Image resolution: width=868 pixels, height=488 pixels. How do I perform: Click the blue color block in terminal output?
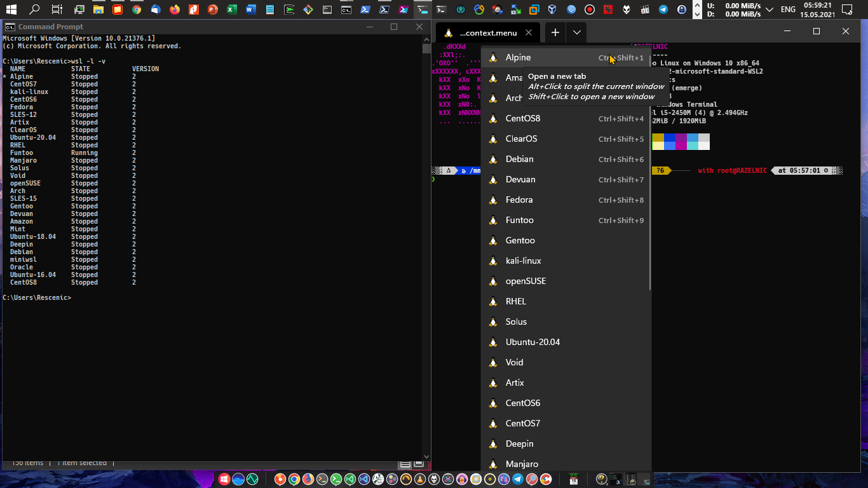point(670,138)
